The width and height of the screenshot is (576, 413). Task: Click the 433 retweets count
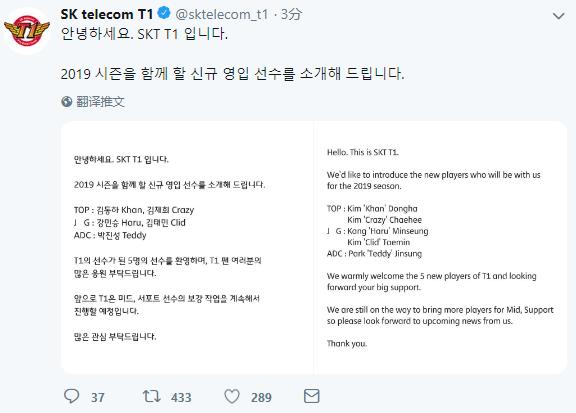[181, 398]
